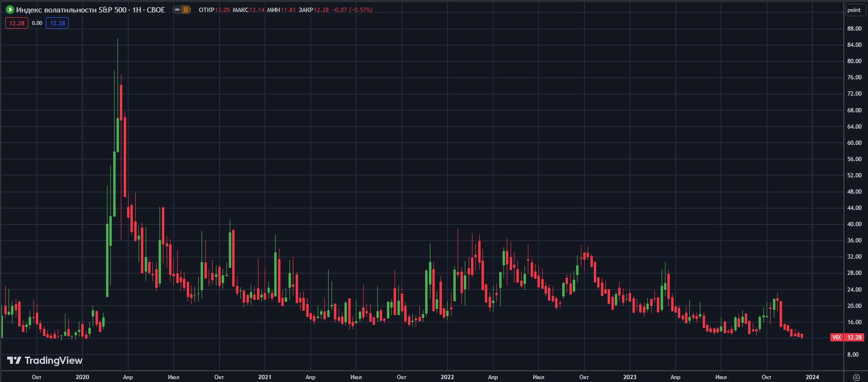Click the orange D delayed-data badge

(186, 10)
